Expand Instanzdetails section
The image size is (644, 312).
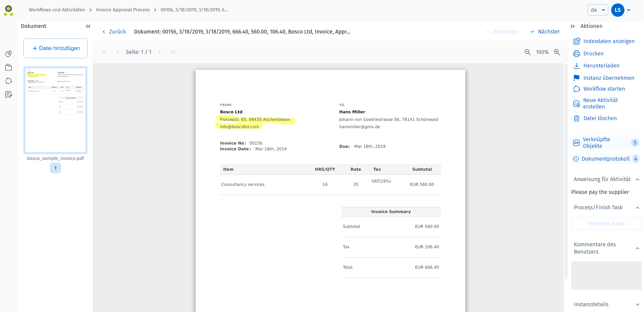[637, 304]
